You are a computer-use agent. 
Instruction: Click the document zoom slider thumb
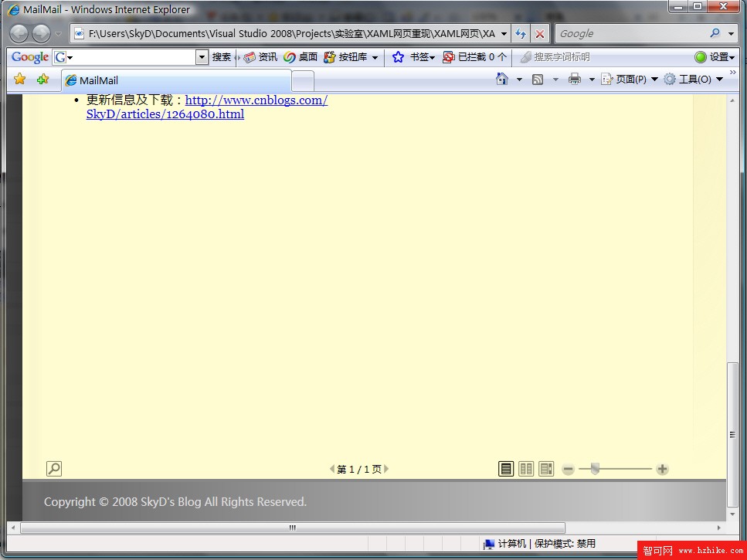595,468
